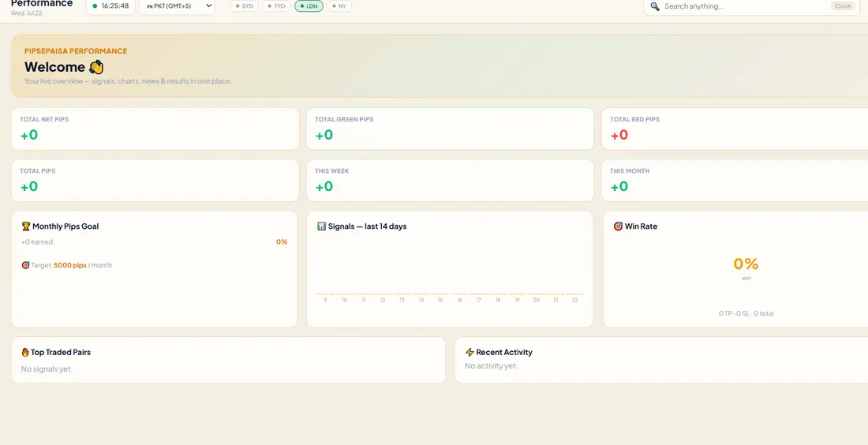This screenshot has height=445, width=868.
Task: Click the fire icon on Top Traded Pairs
Action: coord(25,352)
